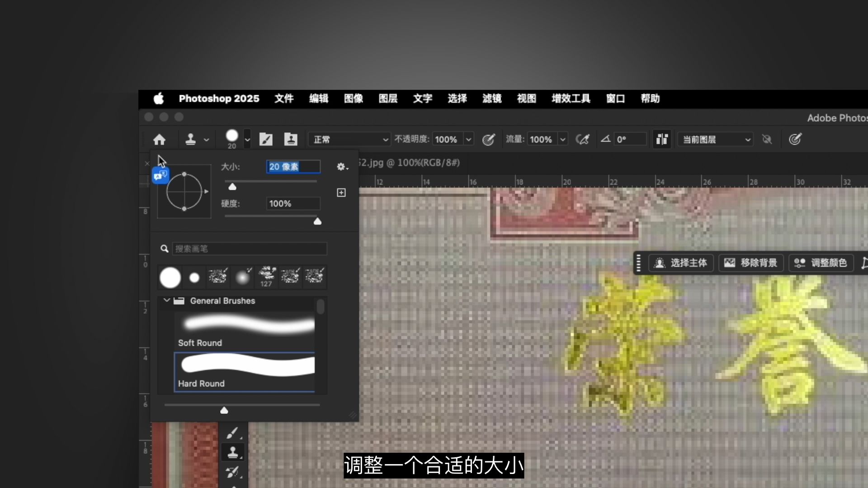Open the 当前图层 sample dropdown

point(715,139)
